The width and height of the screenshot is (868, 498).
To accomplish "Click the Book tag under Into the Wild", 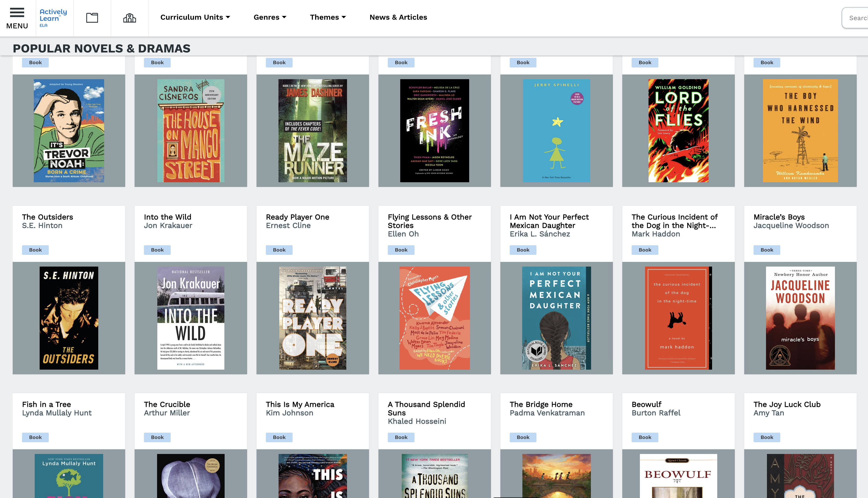I will coord(157,250).
